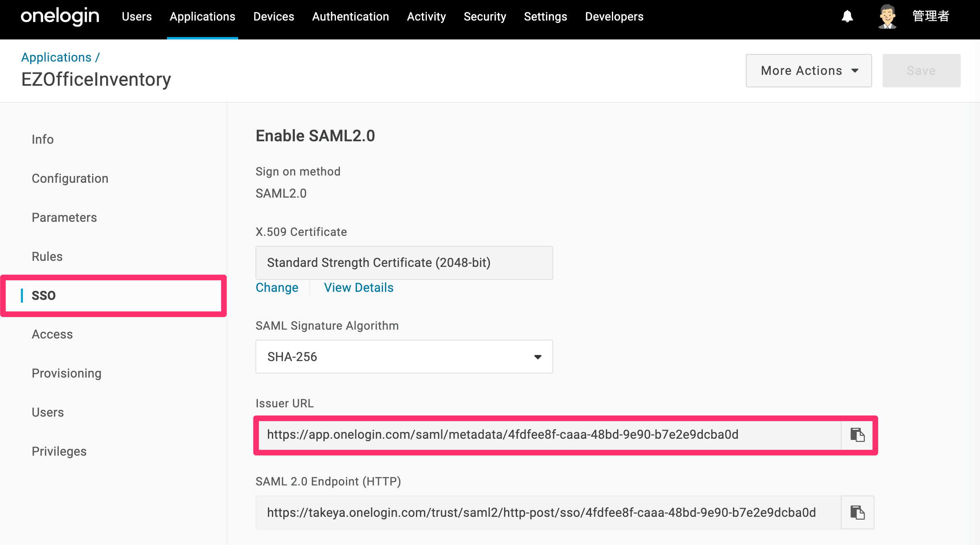This screenshot has height=545, width=980.
Task: Open the Authentication top menu
Action: (x=350, y=17)
